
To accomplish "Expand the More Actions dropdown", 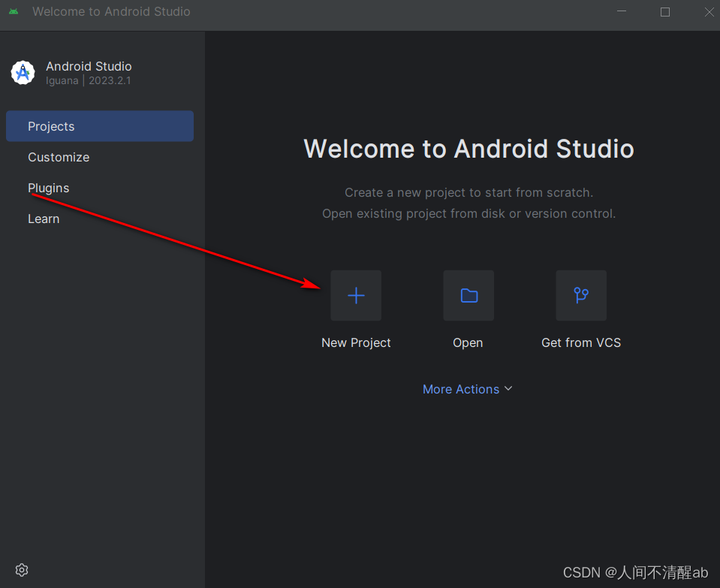I will click(x=467, y=389).
